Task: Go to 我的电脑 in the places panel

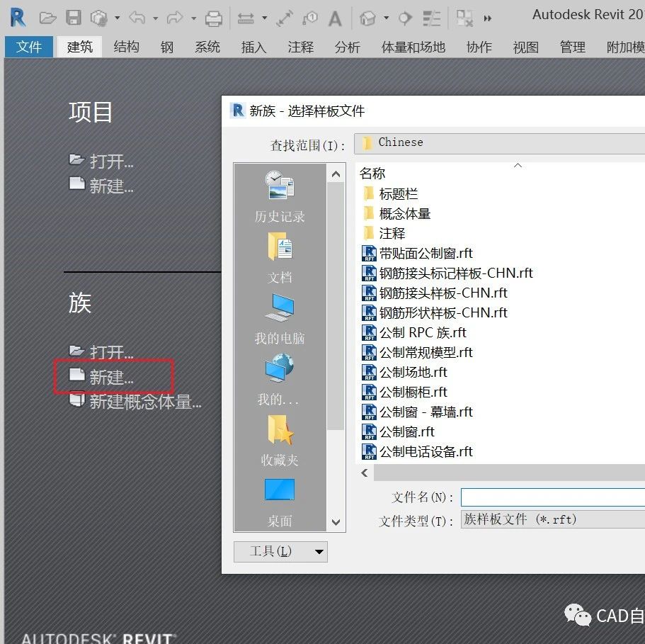Action: [x=280, y=319]
